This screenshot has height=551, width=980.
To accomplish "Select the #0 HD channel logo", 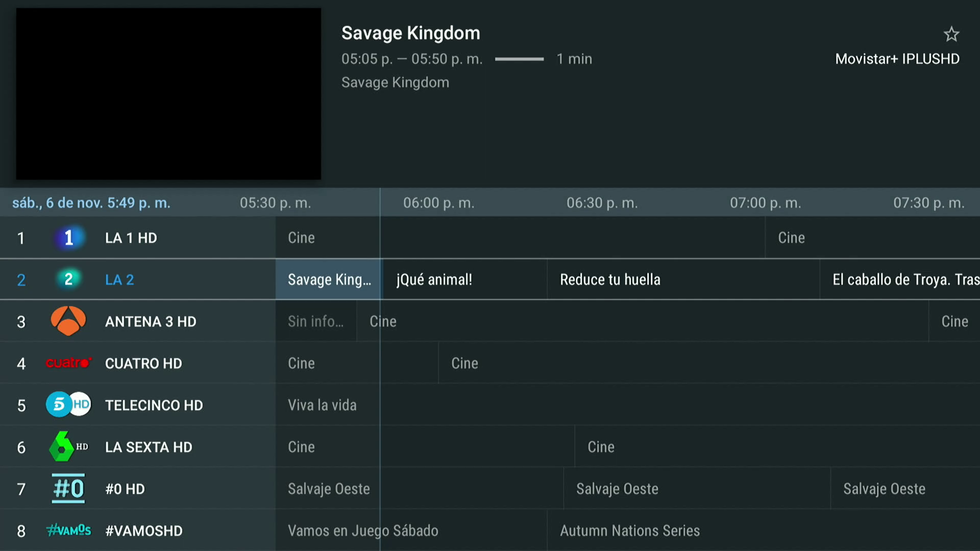I will click(x=68, y=488).
